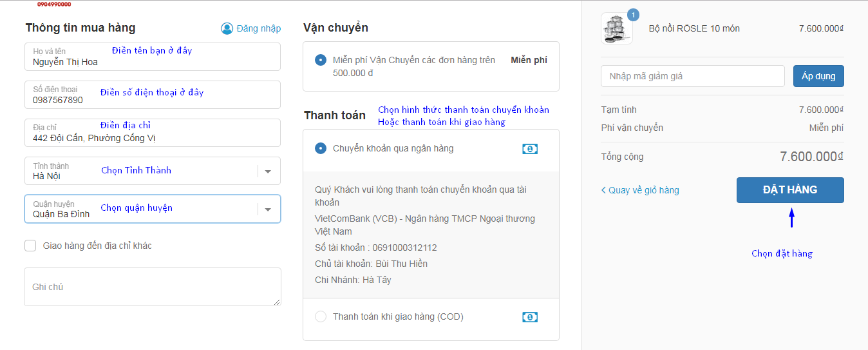Viewport: 868px width, 350px height.
Task: Select Chuyển khoản qua ngân hàng payment
Action: (321, 148)
